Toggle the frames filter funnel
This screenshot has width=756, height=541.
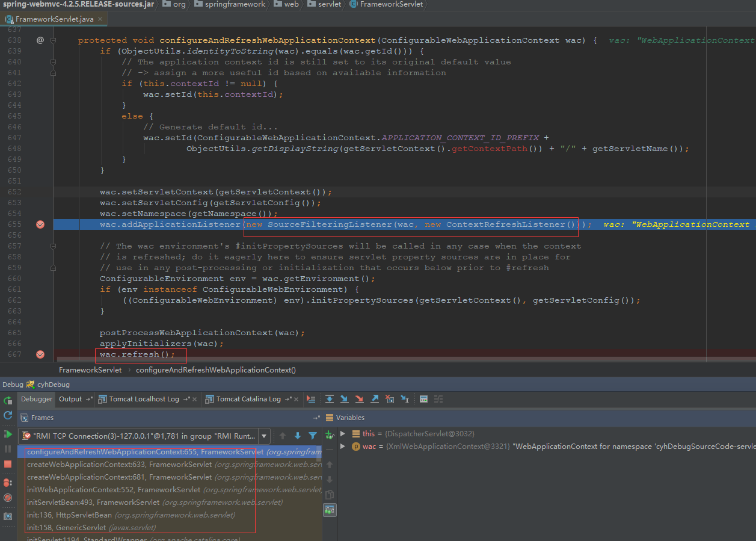point(313,436)
